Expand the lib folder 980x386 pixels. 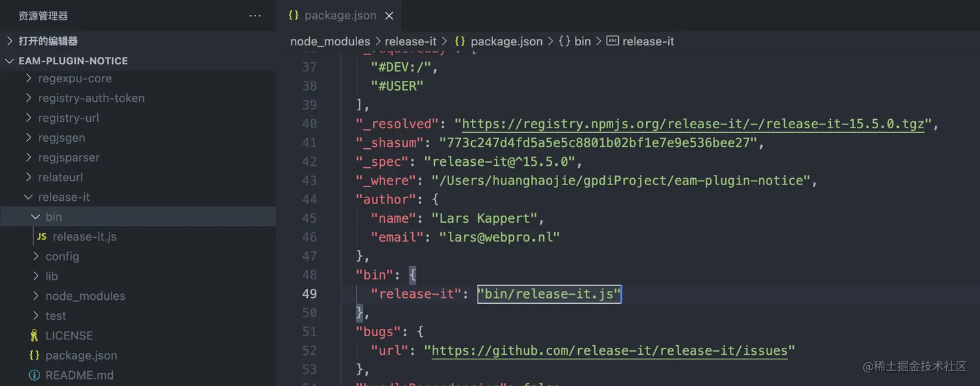click(x=36, y=276)
